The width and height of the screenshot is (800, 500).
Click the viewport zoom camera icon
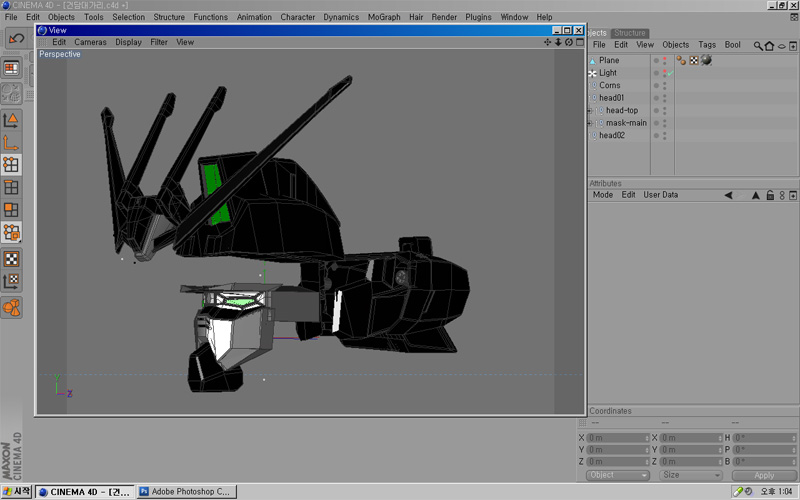click(558, 42)
